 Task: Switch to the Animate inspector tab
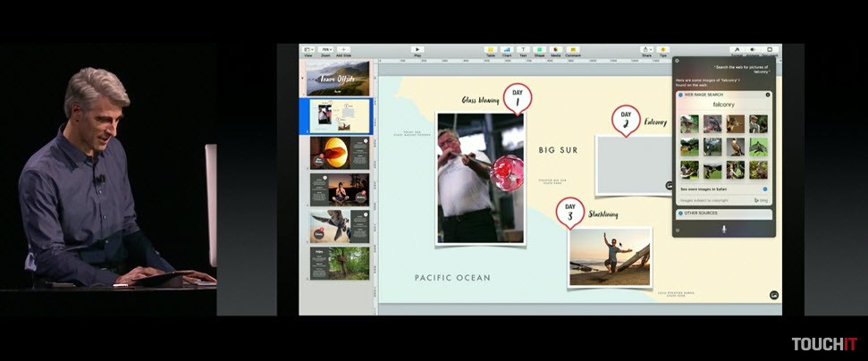click(753, 50)
